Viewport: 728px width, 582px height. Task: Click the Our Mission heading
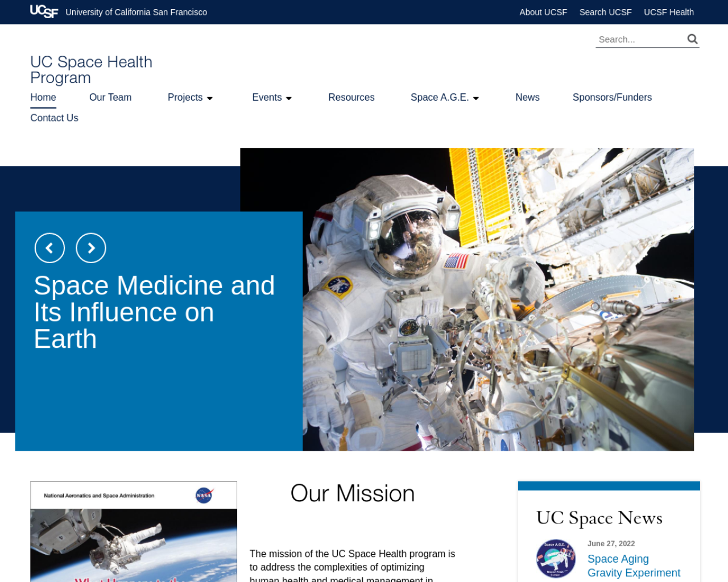353,493
